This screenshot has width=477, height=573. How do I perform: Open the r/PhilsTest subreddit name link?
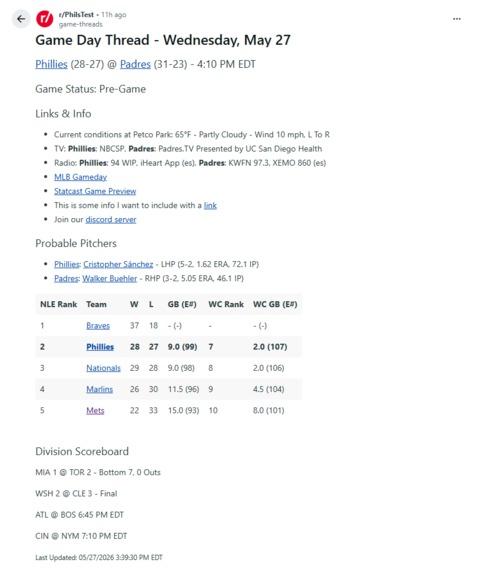pos(76,15)
